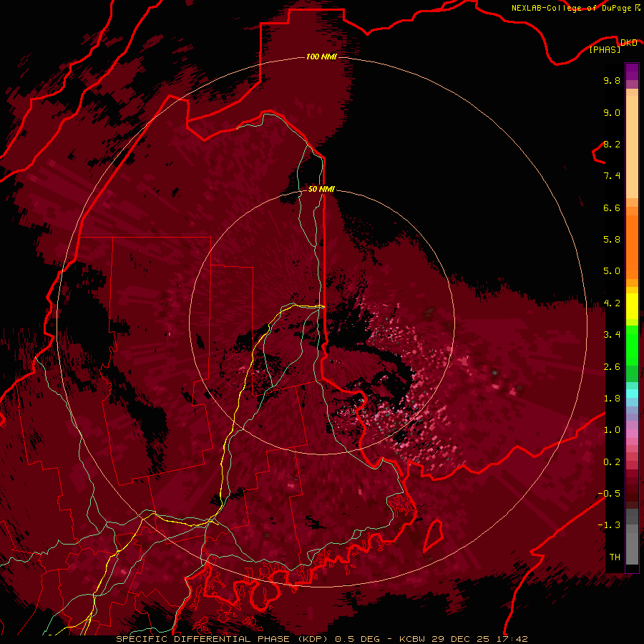The width and height of the screenshot is (644, 644).
Task: Click the 1.8 value on color scale
Action: pos(612,399)
